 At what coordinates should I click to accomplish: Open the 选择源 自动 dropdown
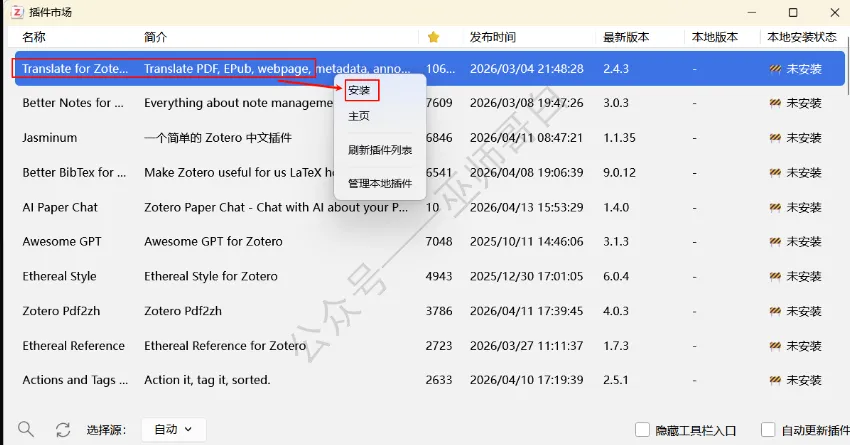tap(173, 430)
